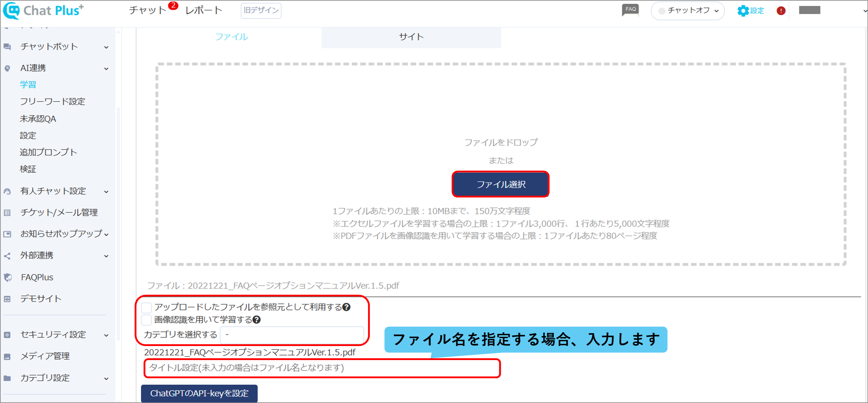Open チケット/メール管理 in the sidebar

59,212
